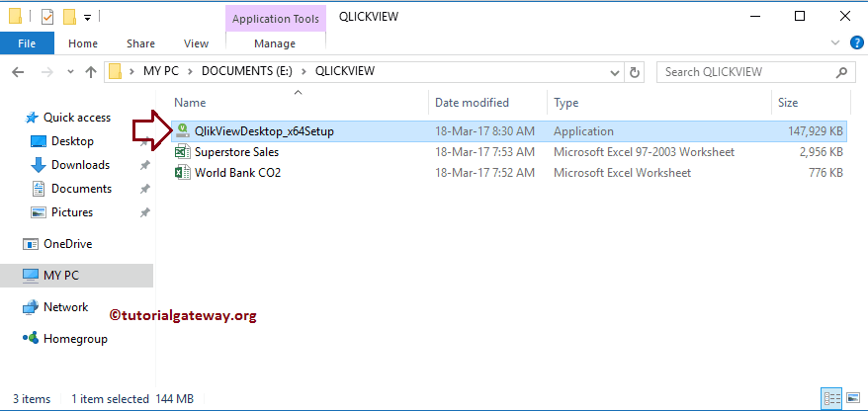Open Homegroup label in navigation pane
Screen dimensions: 868x411
tap(75, 339)
